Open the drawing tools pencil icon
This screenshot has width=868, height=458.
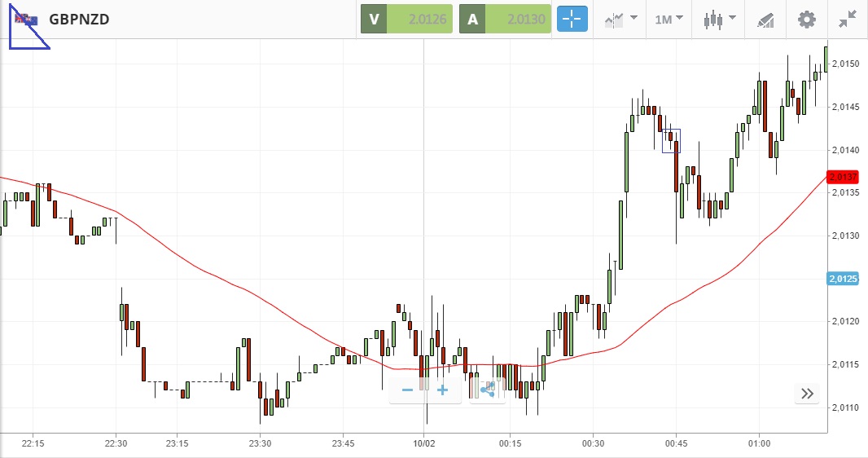tap(765, 20)
